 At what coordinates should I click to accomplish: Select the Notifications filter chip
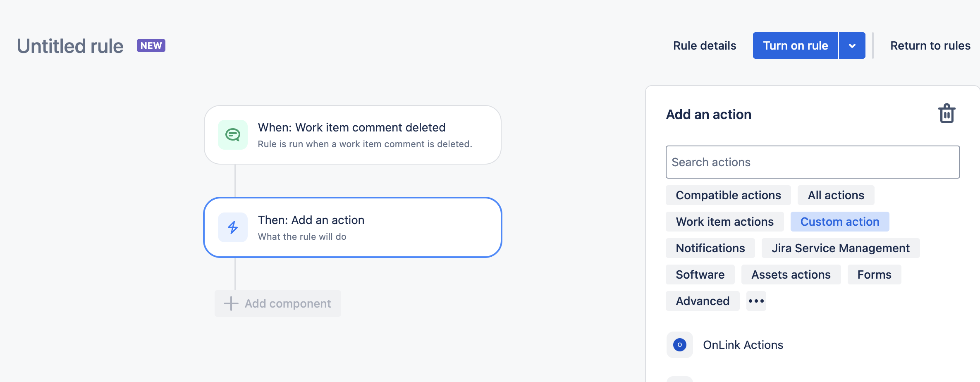[x=710, y=248]
